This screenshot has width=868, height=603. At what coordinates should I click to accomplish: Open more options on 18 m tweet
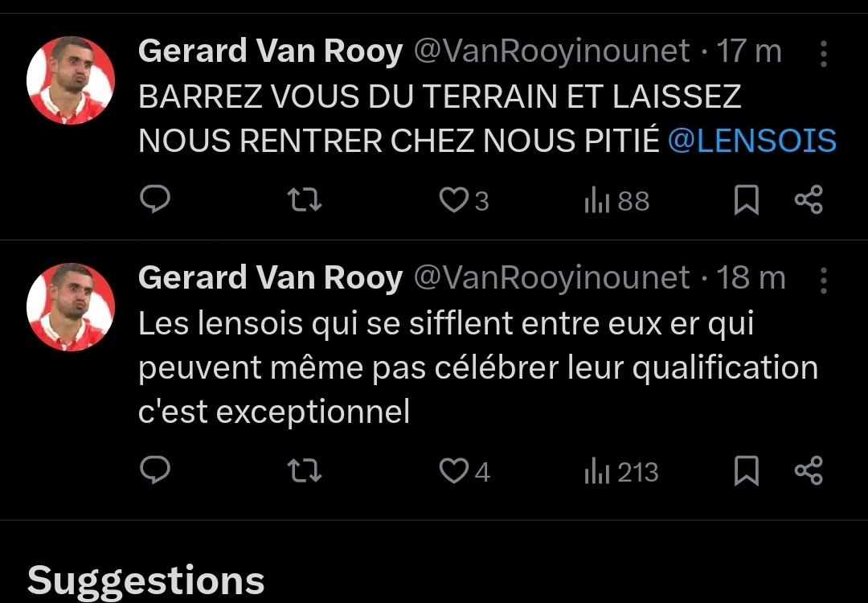(x=824, y=280)
